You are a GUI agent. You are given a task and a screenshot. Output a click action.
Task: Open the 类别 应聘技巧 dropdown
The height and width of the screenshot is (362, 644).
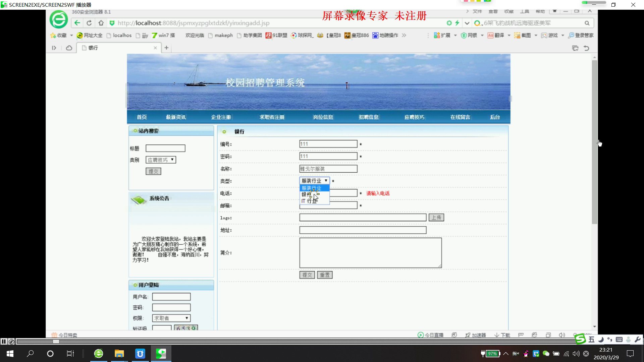[161, 160]
